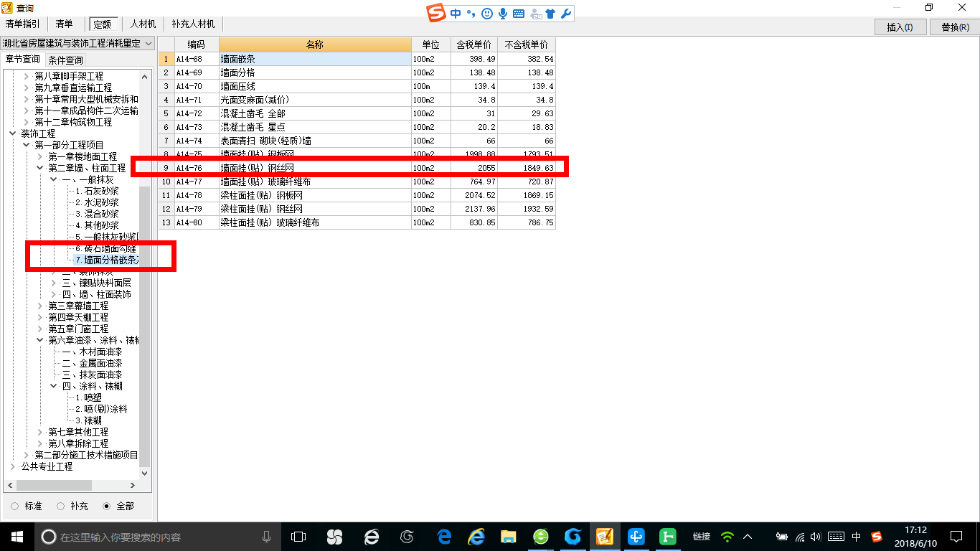Open the Windows Start menu

point(17,537)
